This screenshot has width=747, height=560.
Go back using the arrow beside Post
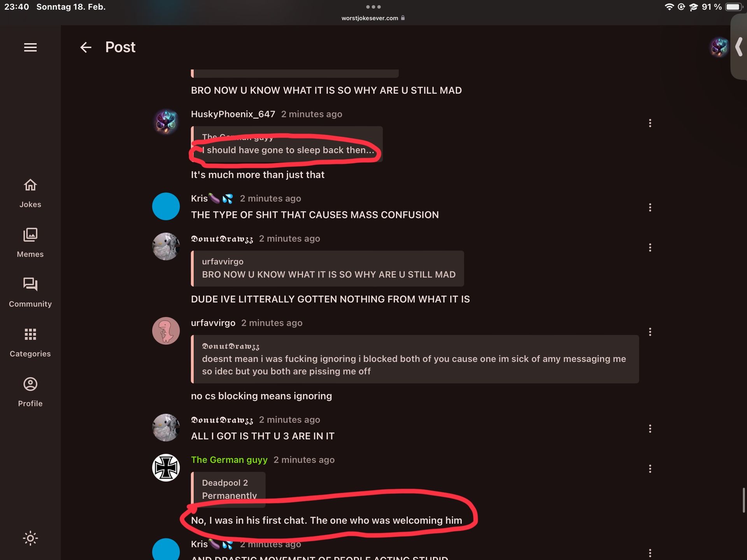point(86,47)
